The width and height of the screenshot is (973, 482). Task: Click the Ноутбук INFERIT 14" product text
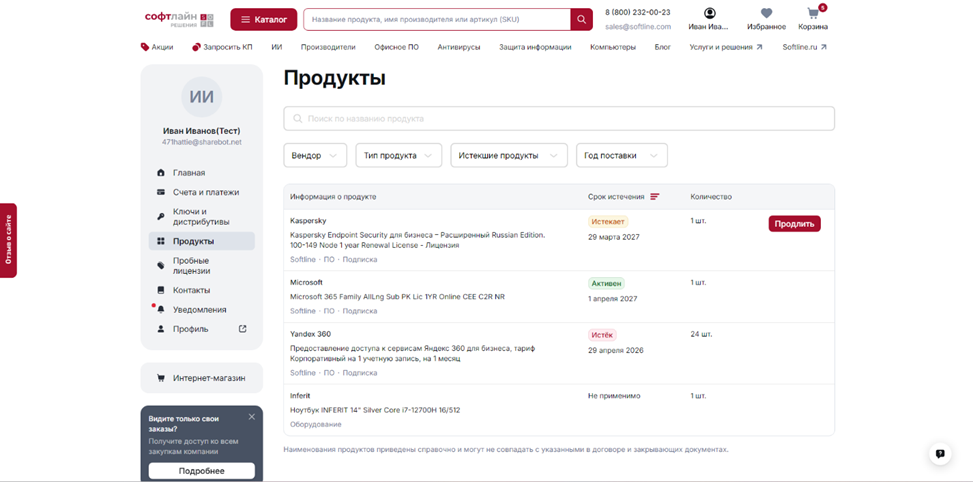(375, 410)
